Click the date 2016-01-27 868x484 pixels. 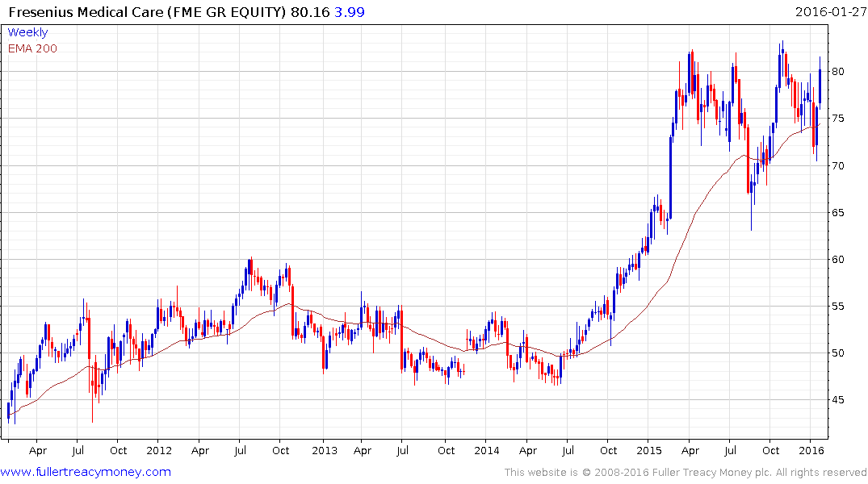[830, 12]
